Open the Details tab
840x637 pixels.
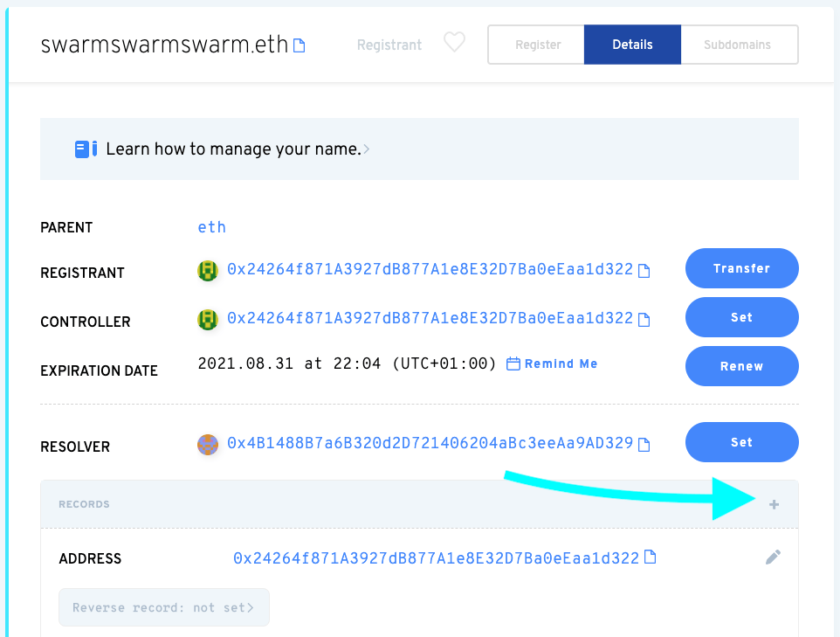click(632, 45)
